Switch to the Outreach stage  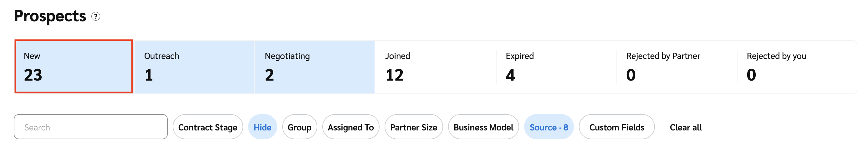pos(194,66)
